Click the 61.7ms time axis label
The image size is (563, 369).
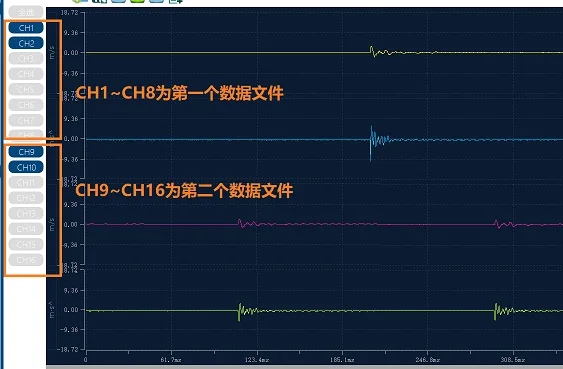tap(171, 359)
